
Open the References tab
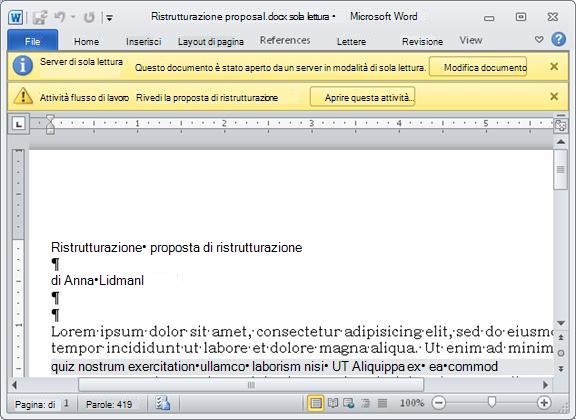[285, 40]
